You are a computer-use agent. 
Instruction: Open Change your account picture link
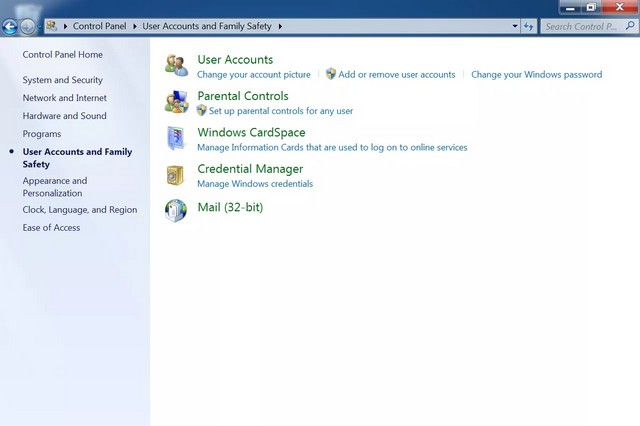point(254,75)
